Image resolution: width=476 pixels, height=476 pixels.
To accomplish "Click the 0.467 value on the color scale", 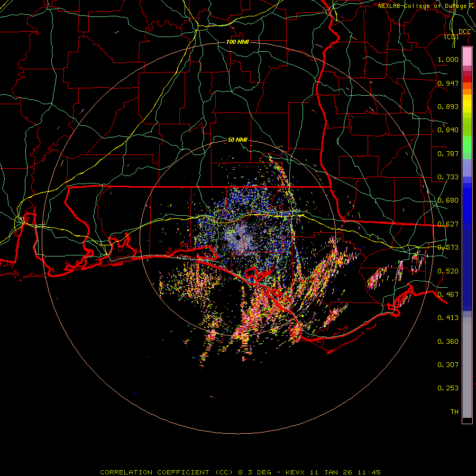I will click(x=448, y=295).
